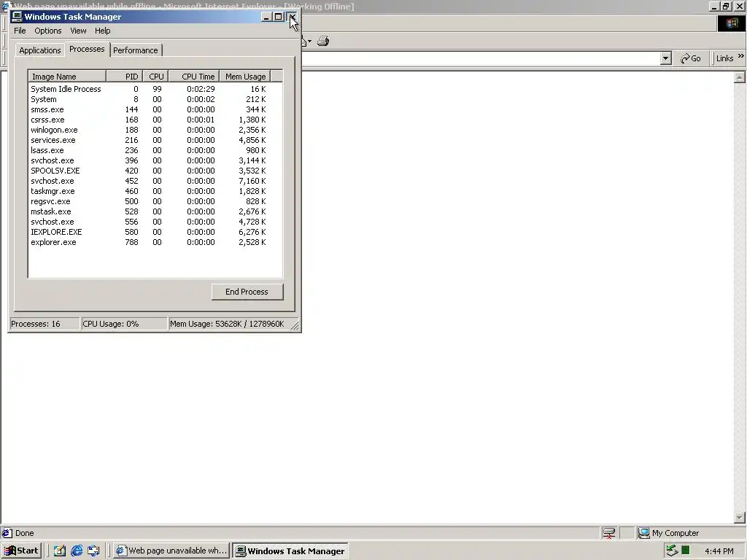Click the Processes: 16 status panel
The image size is (747, 560).
44,324
